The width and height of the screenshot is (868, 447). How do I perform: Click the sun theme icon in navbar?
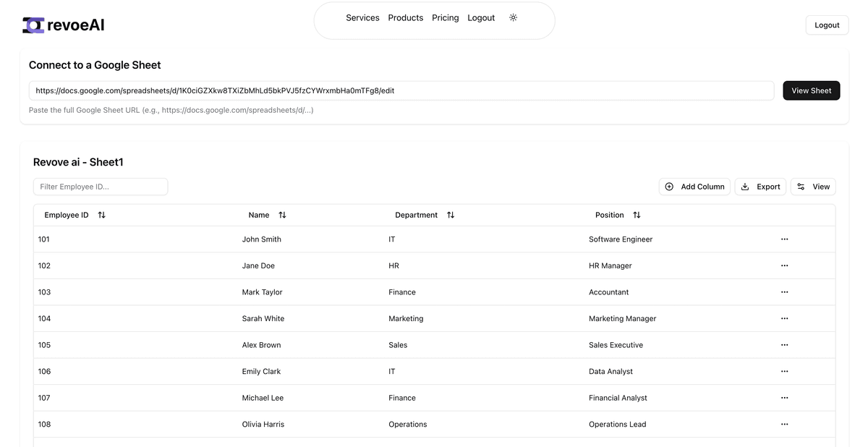513,17
